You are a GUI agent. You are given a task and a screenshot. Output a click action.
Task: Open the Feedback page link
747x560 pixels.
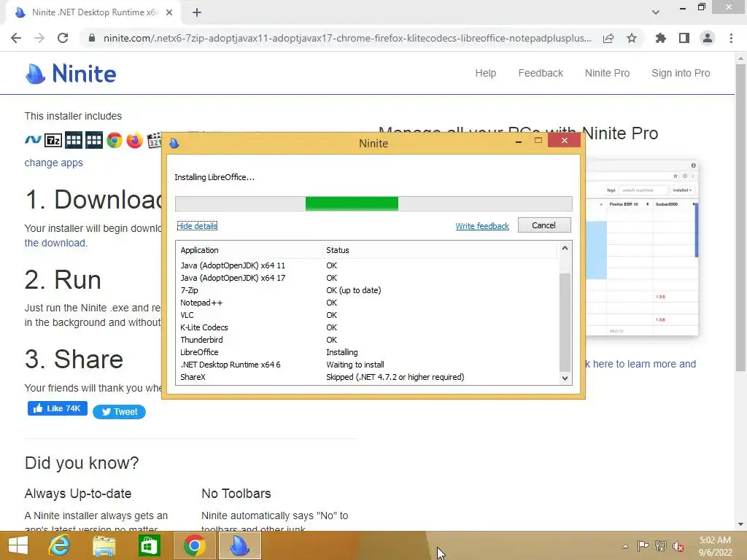point(541,73)
